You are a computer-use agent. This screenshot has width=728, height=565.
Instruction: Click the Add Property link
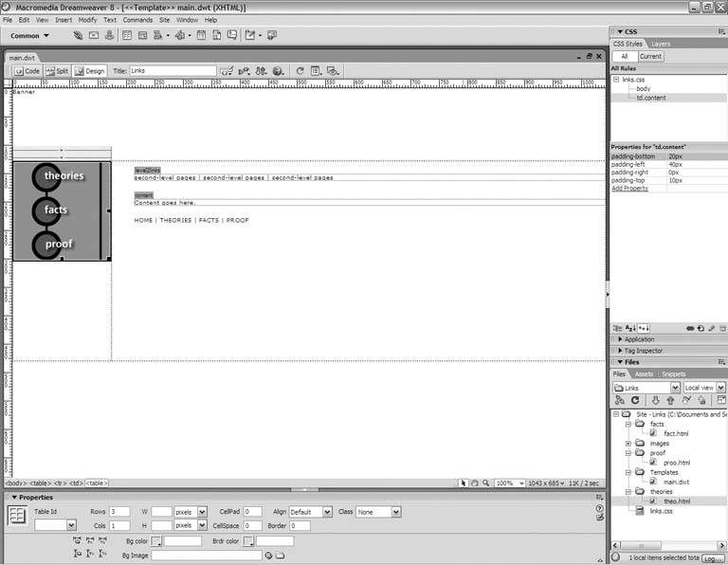click(629, 188)
